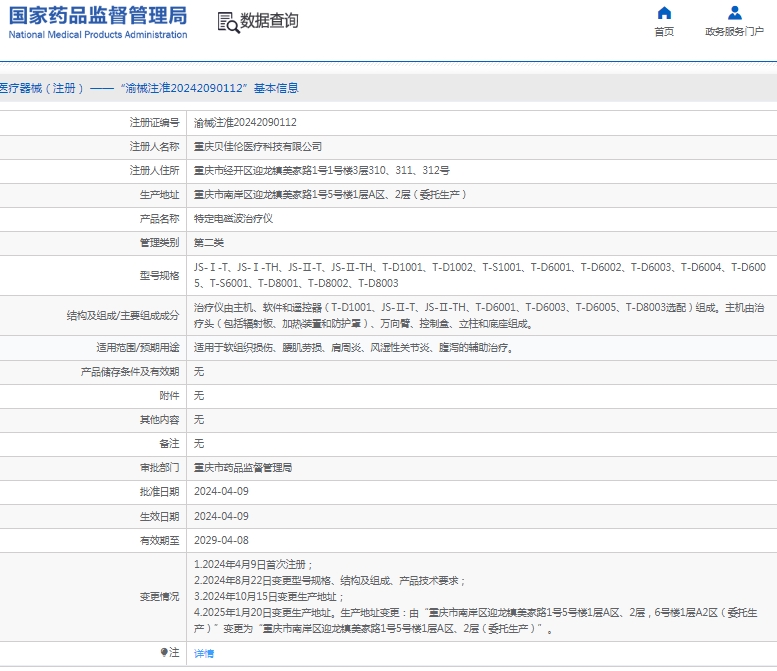The height and width of the screenshot is (671, 777).
Task: Click the 备注 label
Action: click(169, 444)
